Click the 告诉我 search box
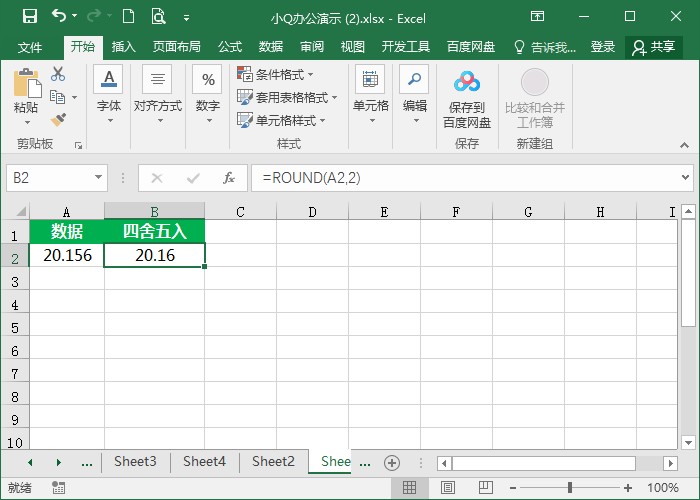 tap(545, 47)
